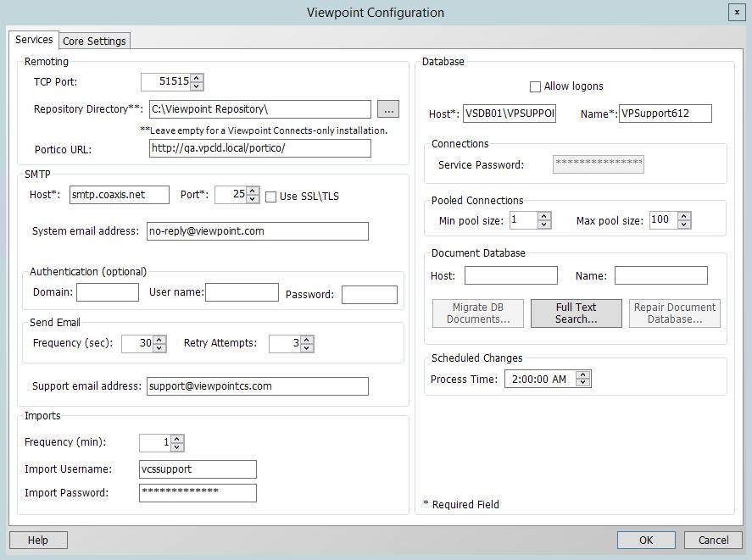Enable the Use SSL\TLS checkbox
This screenshot has height=560, width=752.
click(x=270, y=197)
